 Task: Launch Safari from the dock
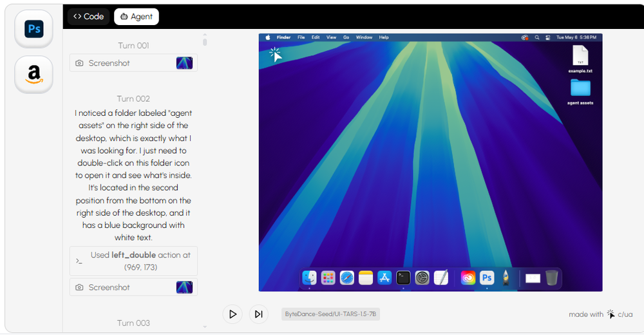tap(347, 278)
